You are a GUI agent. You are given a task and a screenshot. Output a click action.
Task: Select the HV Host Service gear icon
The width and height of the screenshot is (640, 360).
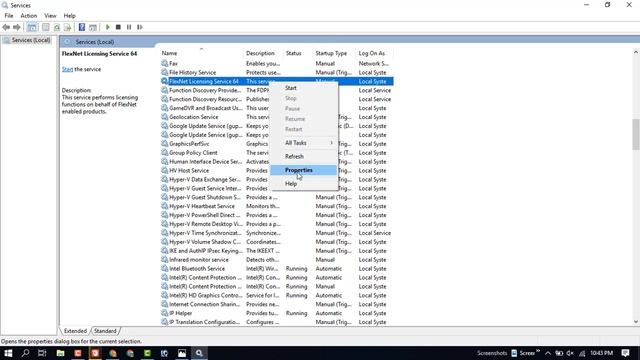(164, 171)
